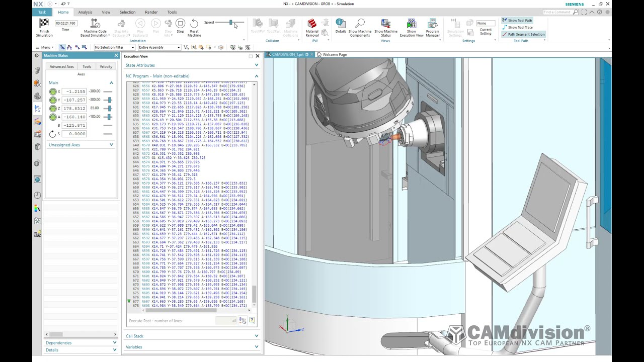Screen dimensions: 644x362
Task: Open the Tools ribbon tab
Action: pyautogui.click(x=172, y=12)
